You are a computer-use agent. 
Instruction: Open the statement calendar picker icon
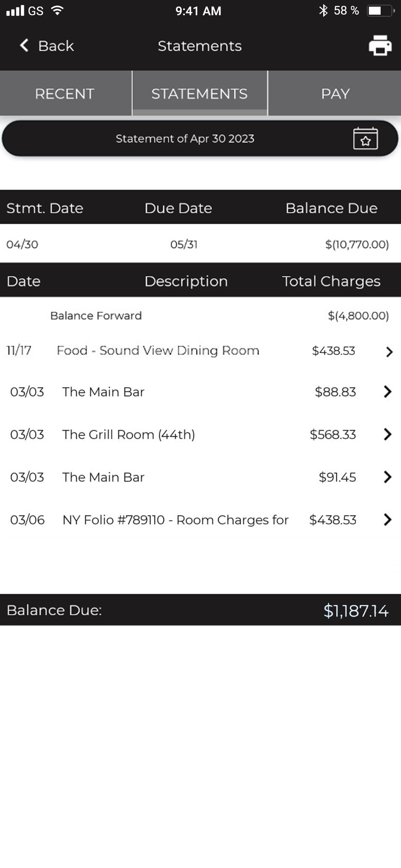365,139
